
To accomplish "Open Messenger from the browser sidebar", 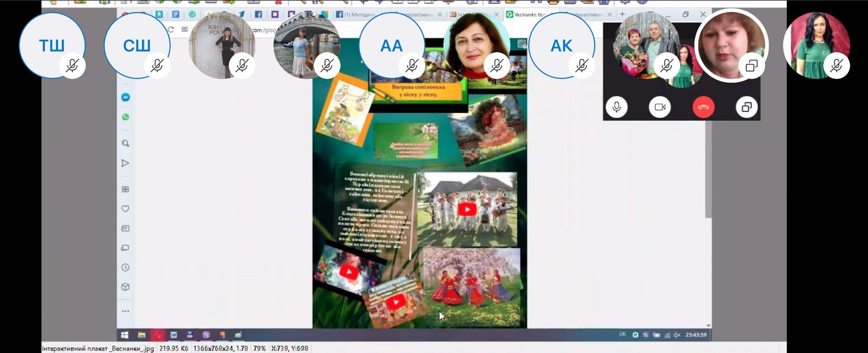I will pyautogui.click(x=125, y=97).
